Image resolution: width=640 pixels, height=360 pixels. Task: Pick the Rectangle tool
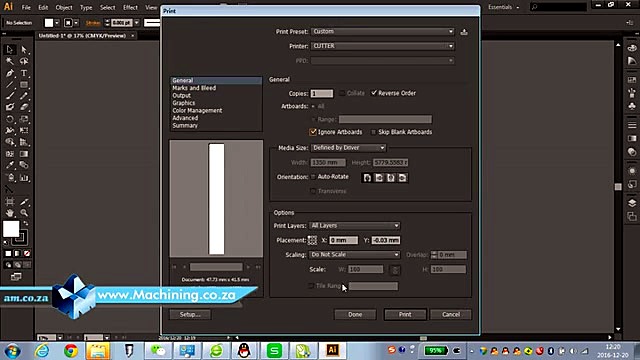[24, 84]
